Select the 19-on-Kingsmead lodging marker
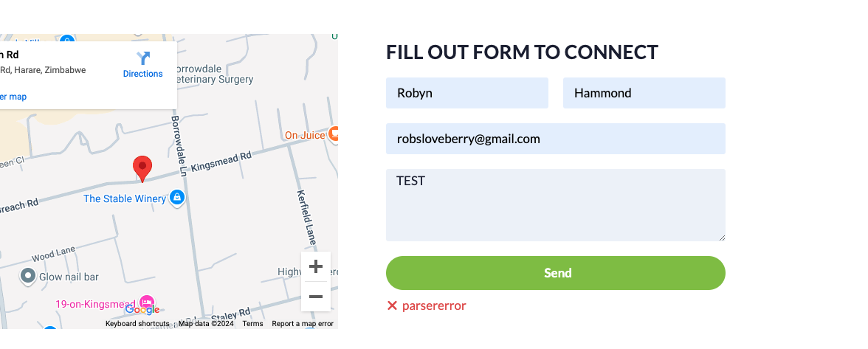 pyautogui.click(x=147, y=303)
